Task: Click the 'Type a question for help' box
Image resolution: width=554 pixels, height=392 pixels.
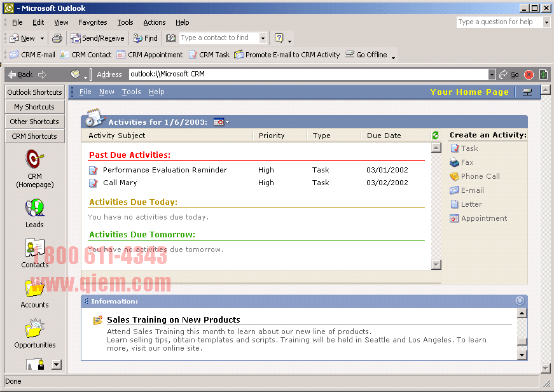Action: (499, 22)
